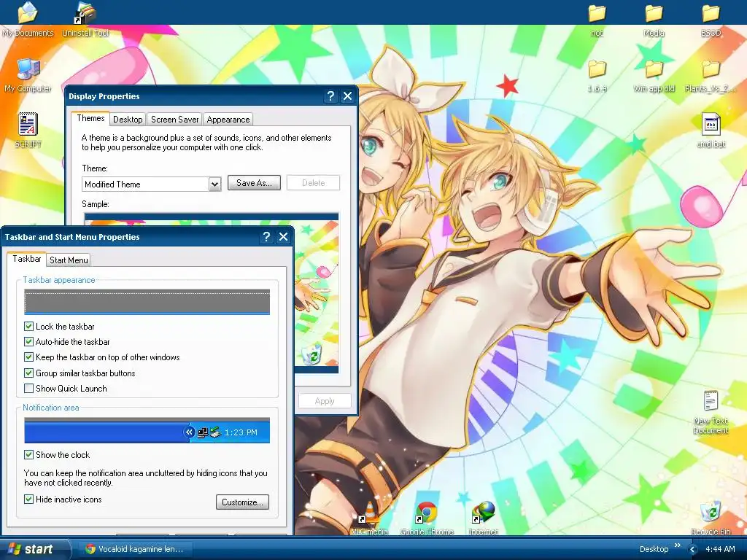Switch to Themes tab in Display Properties

(90, 118)
